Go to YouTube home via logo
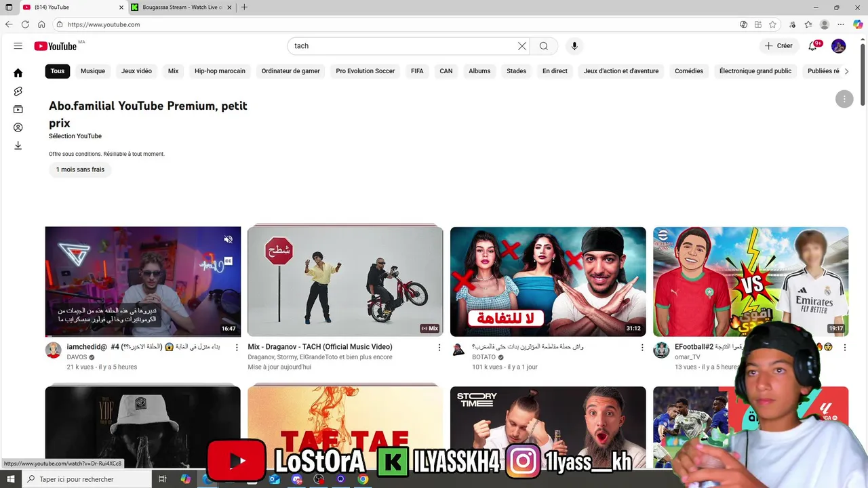Viewport: 868px width, 488px height. tap(56, 46)
